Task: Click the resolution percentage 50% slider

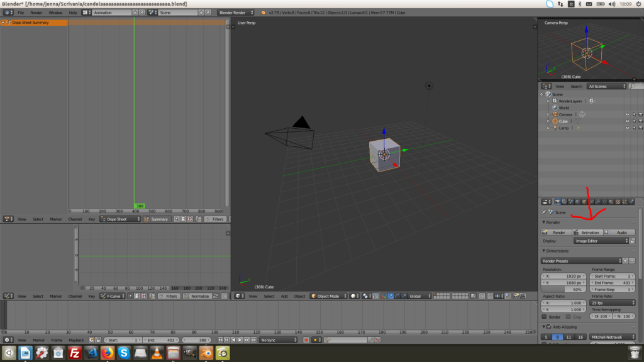Action: coord(564,289)
